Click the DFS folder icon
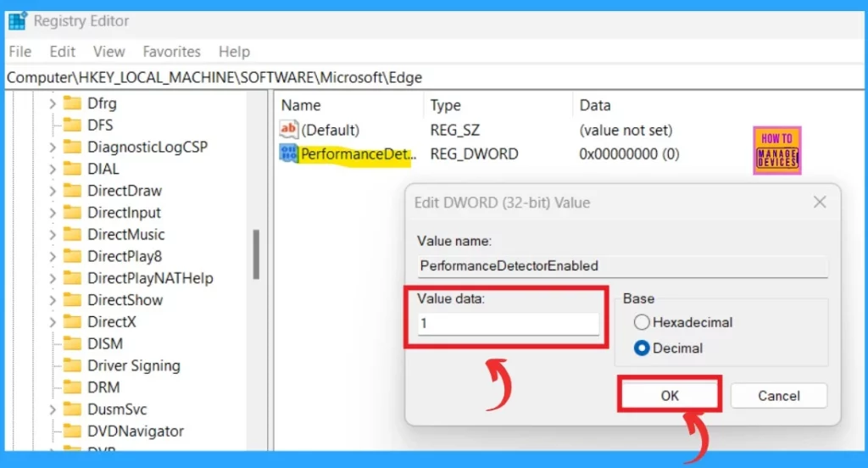 (x=72, y=125)
